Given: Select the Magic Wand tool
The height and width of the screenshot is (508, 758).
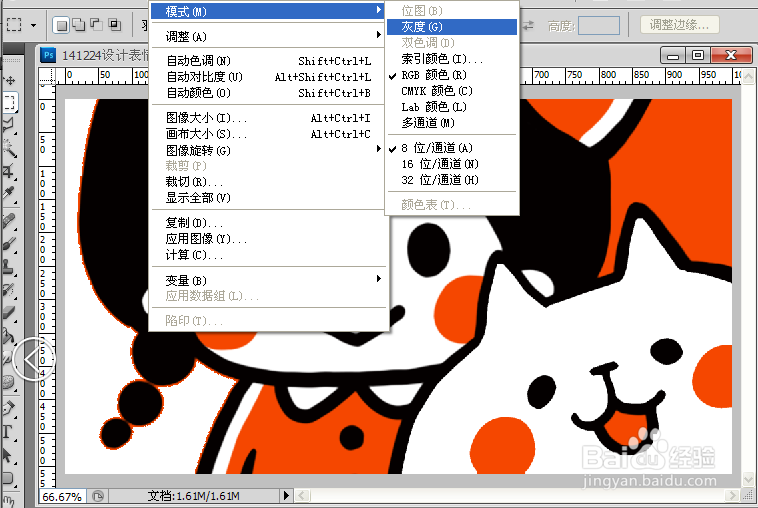Looking at the screenshot, I should 9,148.
